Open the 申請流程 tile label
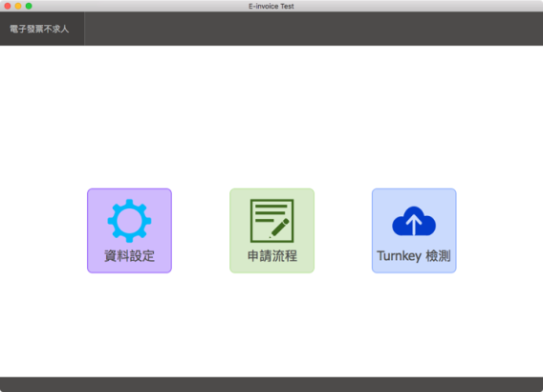Image resolution: width=543 pixels, height=392 pixels. [271, 256]
